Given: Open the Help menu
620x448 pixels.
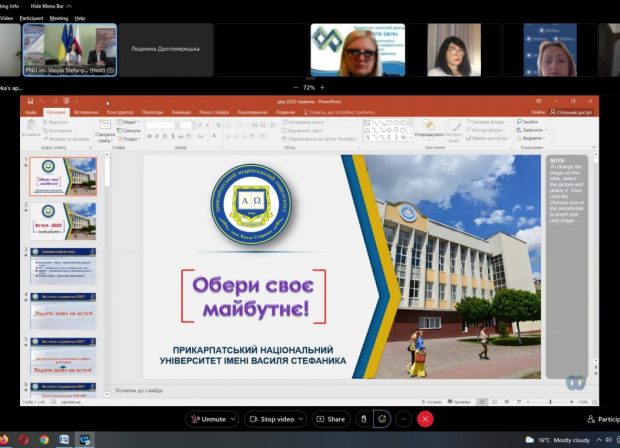Looking at the screenshot, I should pos(80,18).
